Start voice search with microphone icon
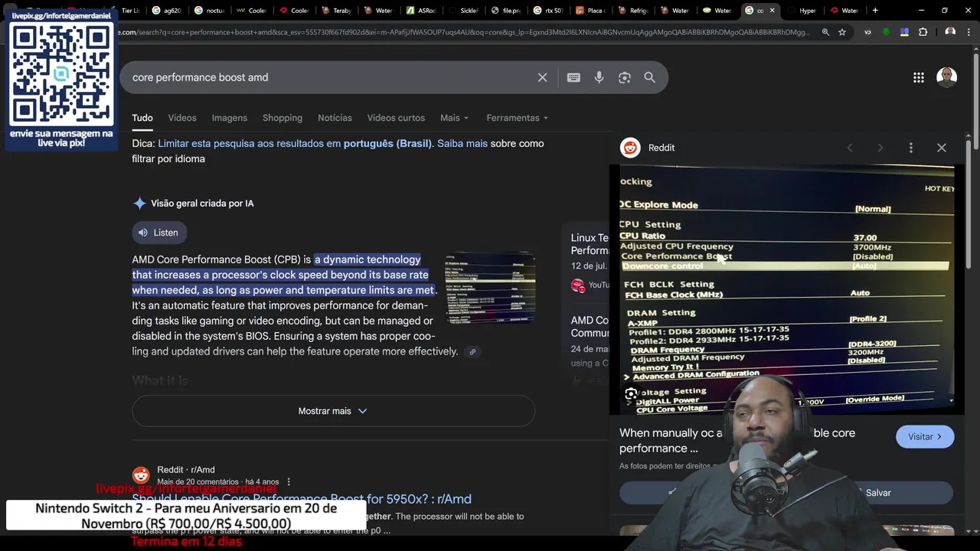Viewport: 980px width, 551px height. [599, 77]
